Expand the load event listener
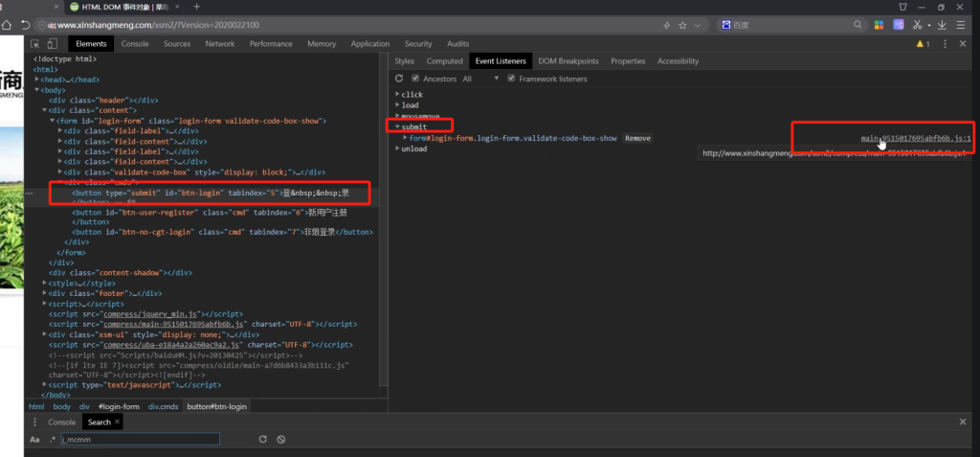The height and width of the screenshot is (457, 980). (397, 105)
